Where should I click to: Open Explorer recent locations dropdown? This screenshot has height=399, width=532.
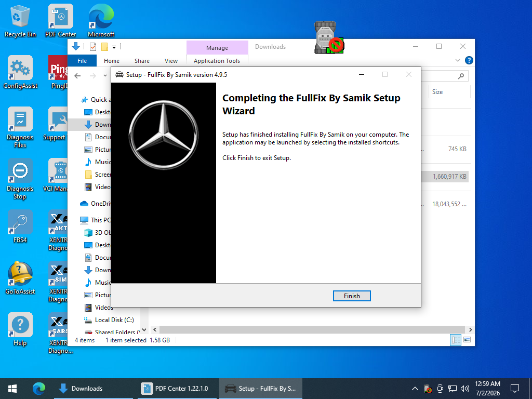point(105,76)
